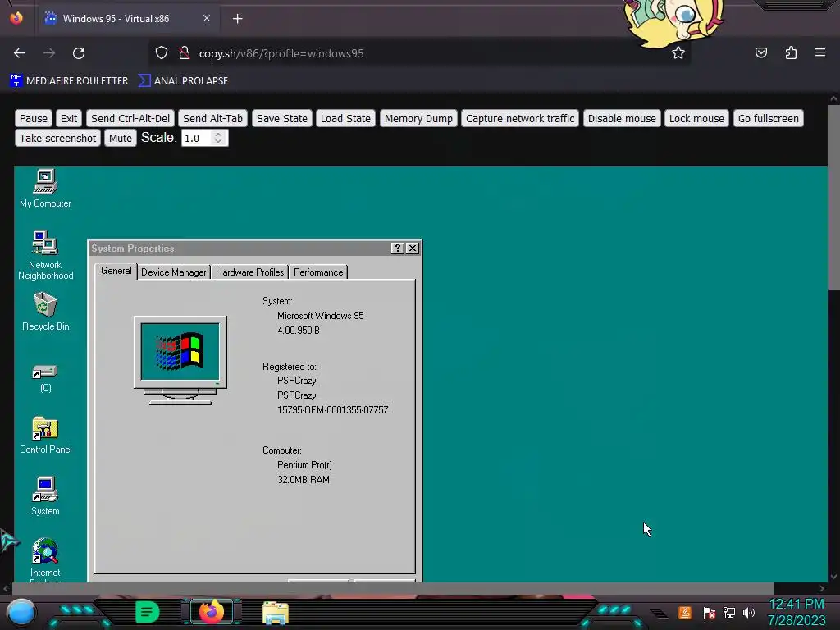Click the orange tray icon
Screen dimensions: 840x630
[x=685, y=612]
